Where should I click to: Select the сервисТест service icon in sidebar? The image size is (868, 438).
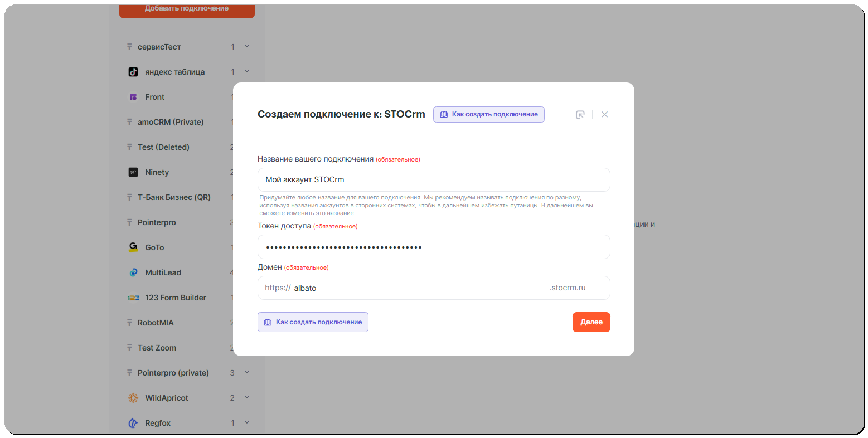(129, 47)
